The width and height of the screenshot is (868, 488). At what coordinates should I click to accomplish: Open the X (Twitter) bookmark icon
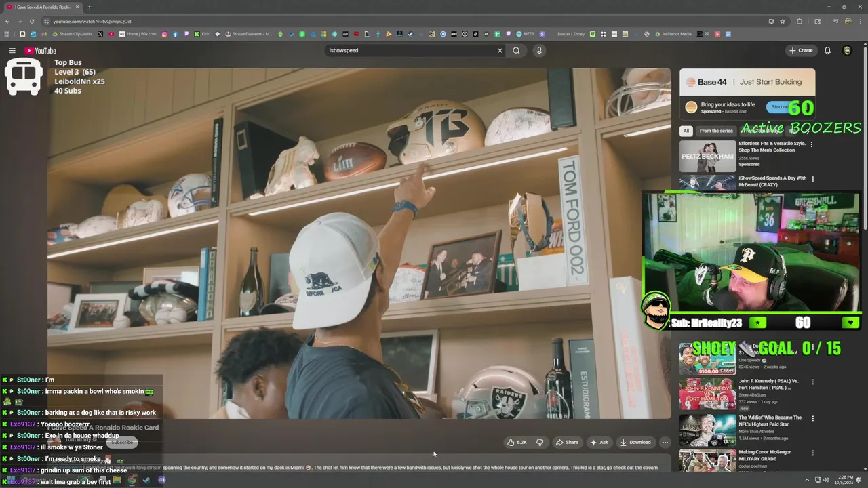pyautogui.click(x=100, y=34)
